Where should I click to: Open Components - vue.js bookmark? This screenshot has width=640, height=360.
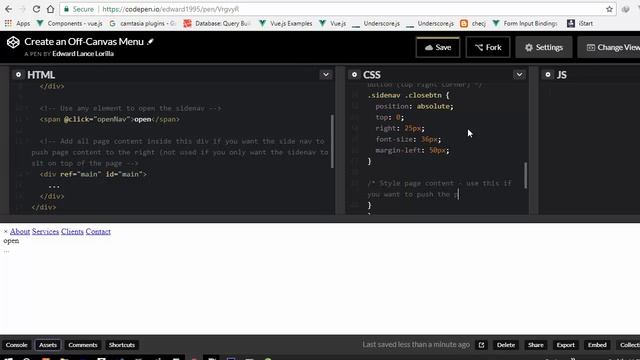(x=69, y=24)
